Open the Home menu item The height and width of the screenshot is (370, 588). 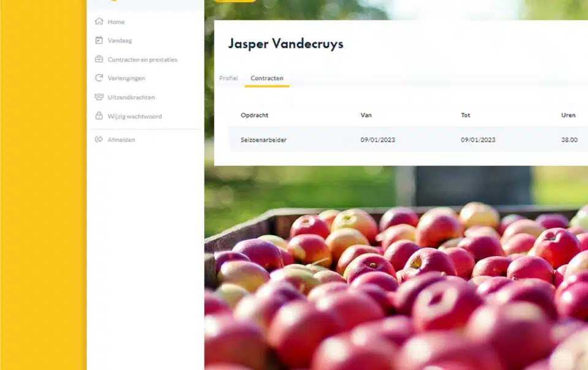116,21
